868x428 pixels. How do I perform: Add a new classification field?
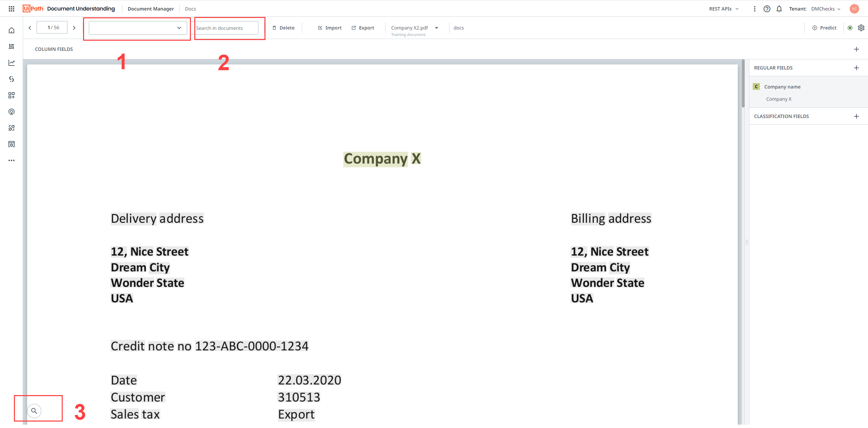click(856, 116)
